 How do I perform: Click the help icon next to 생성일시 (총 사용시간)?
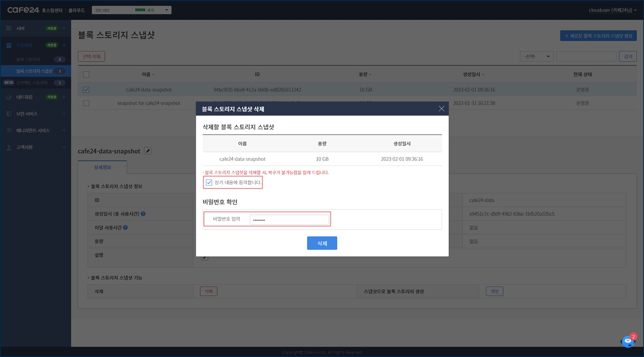click(x=143, y=214)
